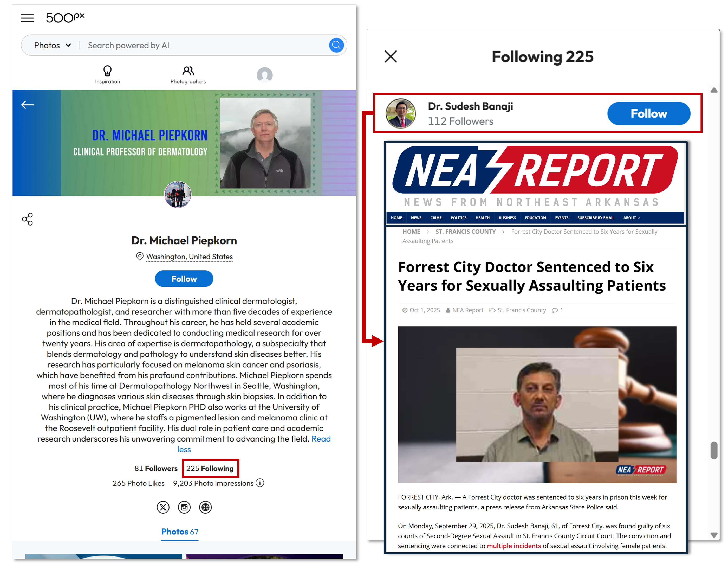Show the photo impressions info tooltip
Screen dimensions: 728x563
pyautogui.click(x=260, y=483)
